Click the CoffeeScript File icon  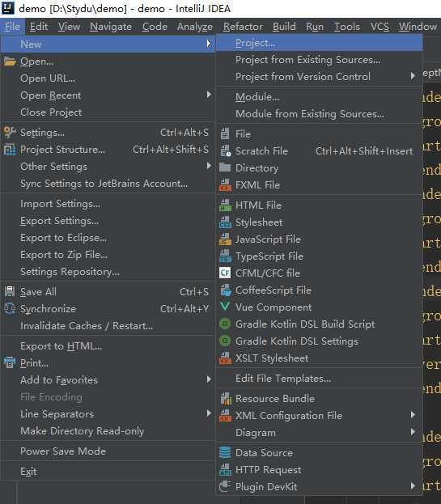(x=226, y=290)
